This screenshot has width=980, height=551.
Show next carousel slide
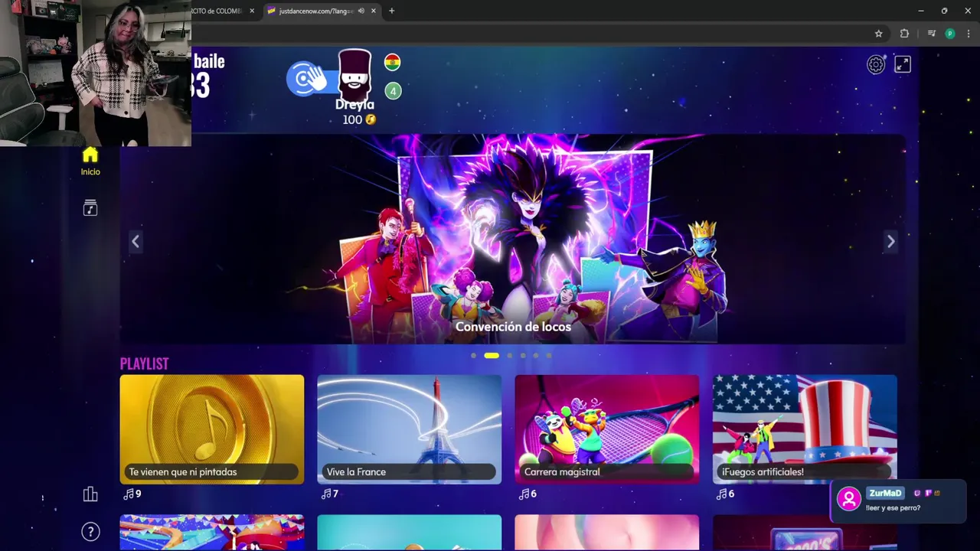[x=890, y=242]
